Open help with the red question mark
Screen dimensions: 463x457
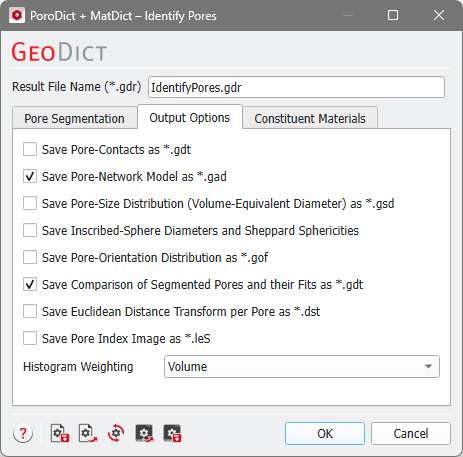point(23,433)
